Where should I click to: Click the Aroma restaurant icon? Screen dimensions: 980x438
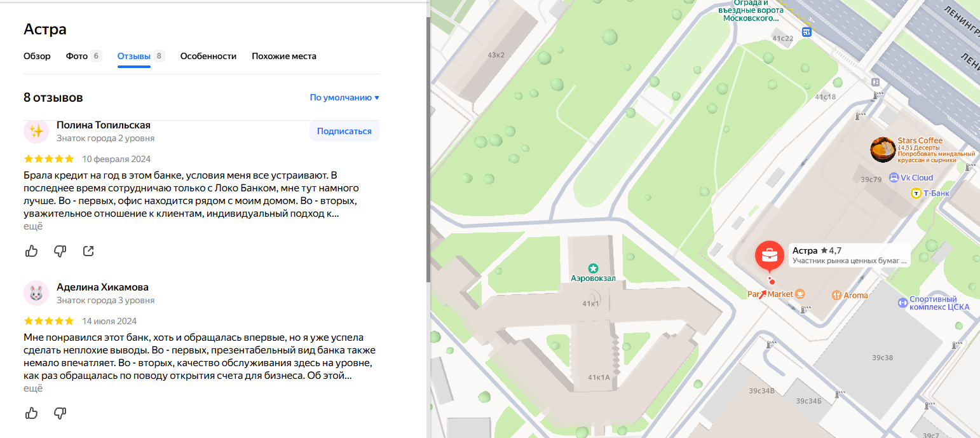(x=837, y=295)
